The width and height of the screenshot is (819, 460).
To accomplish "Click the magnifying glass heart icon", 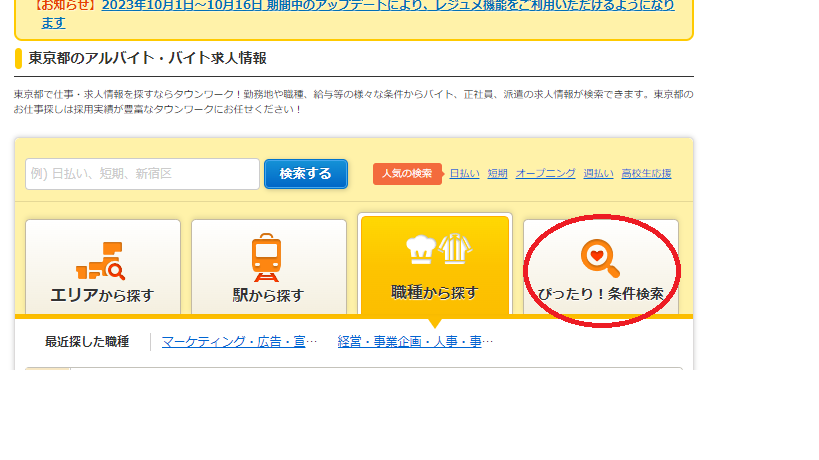I will pos(599,258).
